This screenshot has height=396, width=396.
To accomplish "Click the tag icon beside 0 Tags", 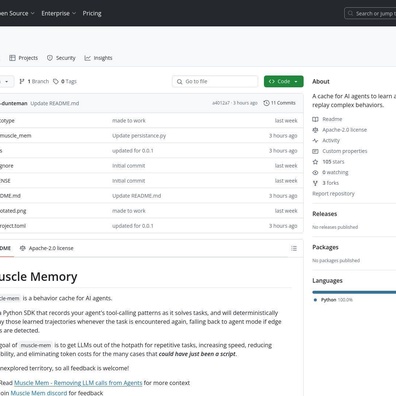I will coord(56,81).
